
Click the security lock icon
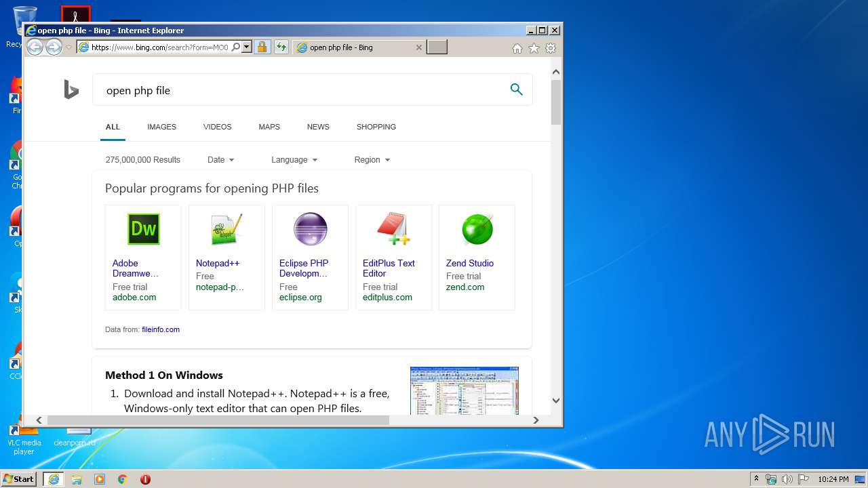click(262, 47)
